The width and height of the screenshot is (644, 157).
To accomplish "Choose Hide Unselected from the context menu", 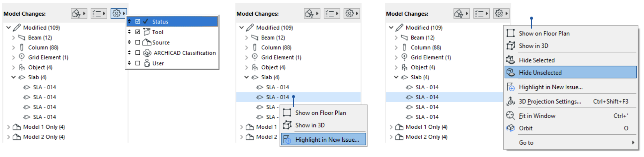I will [540, 72].
